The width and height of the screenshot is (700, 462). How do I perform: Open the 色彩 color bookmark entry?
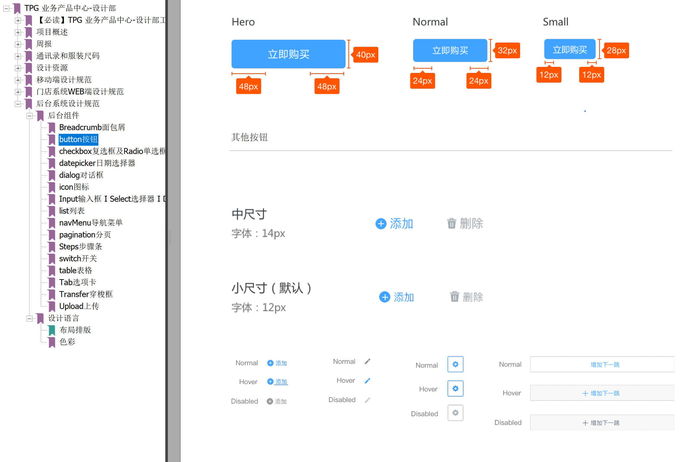tap(67, 342)
